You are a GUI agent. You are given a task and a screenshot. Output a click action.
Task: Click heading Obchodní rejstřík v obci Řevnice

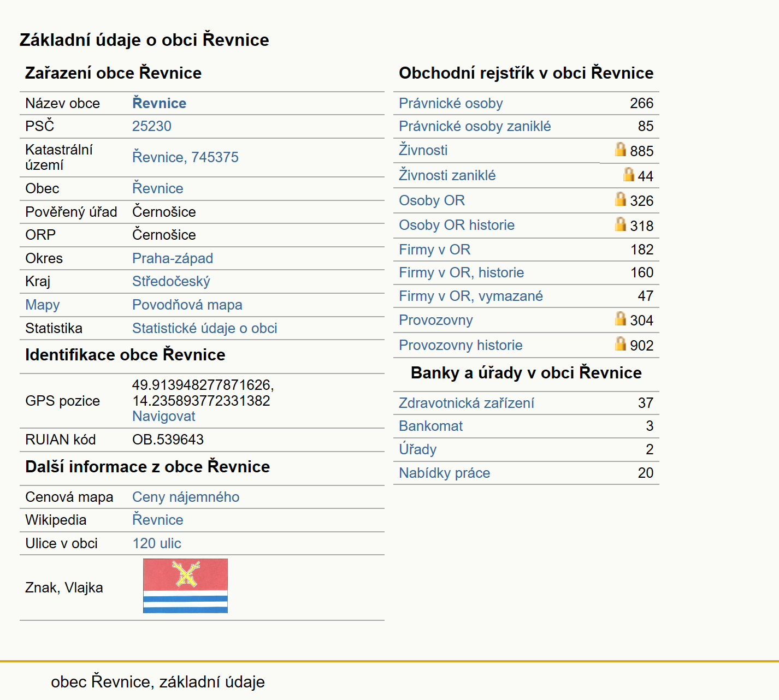(x=526, y=73)
